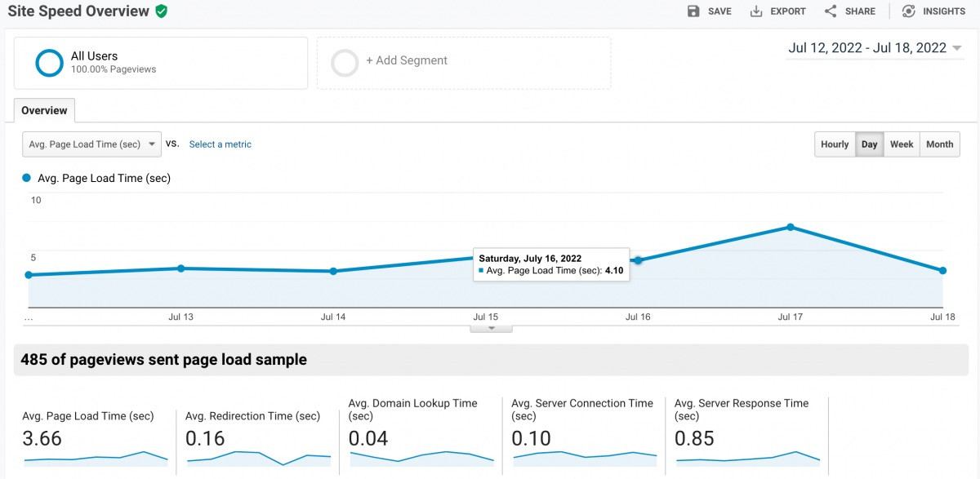
Task: Click the Select a metric link
Action: click(x=220, y=144)
